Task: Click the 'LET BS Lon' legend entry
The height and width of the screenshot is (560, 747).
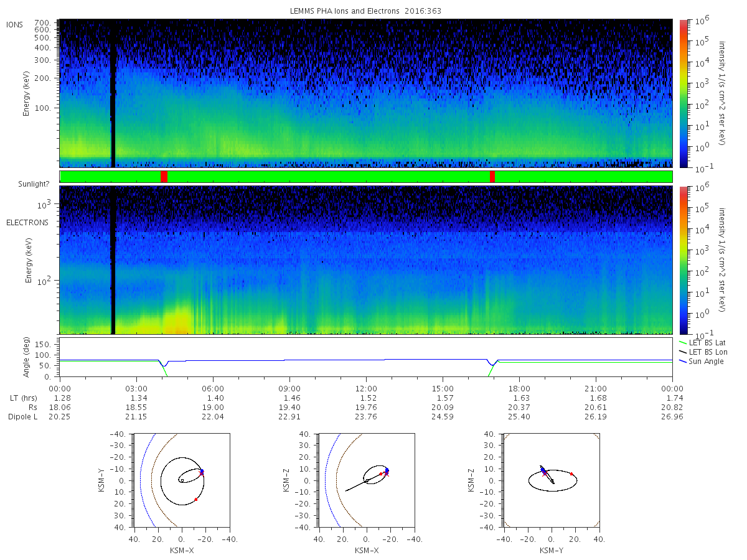Action: tap(708, 352)
